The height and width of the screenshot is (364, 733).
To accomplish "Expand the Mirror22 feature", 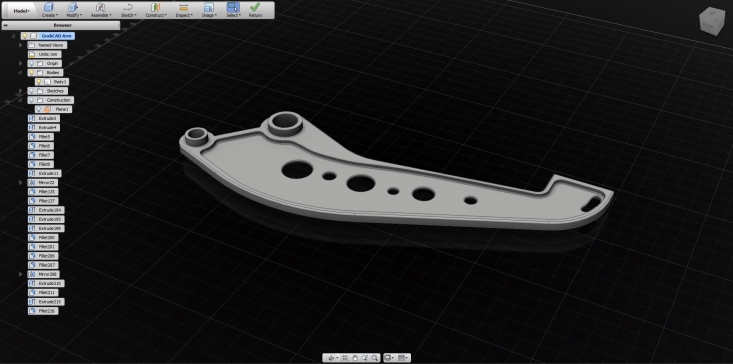I will pyautogui.click(x=21, y=182).
